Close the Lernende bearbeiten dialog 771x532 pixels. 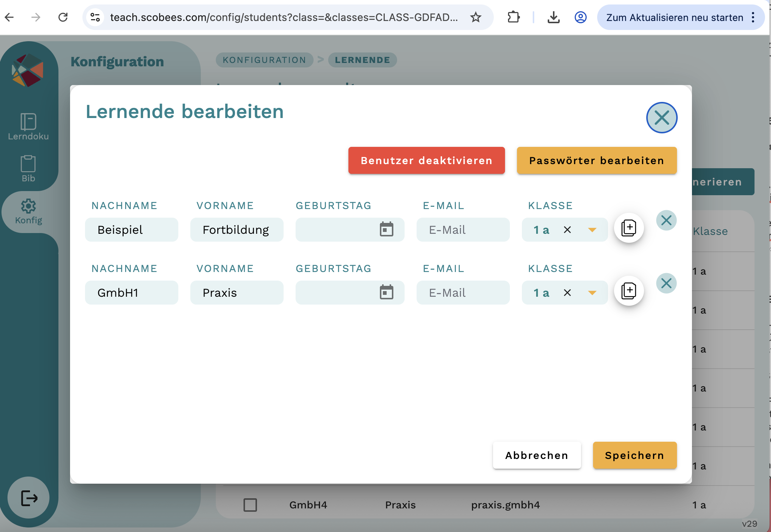coord(662,118)
